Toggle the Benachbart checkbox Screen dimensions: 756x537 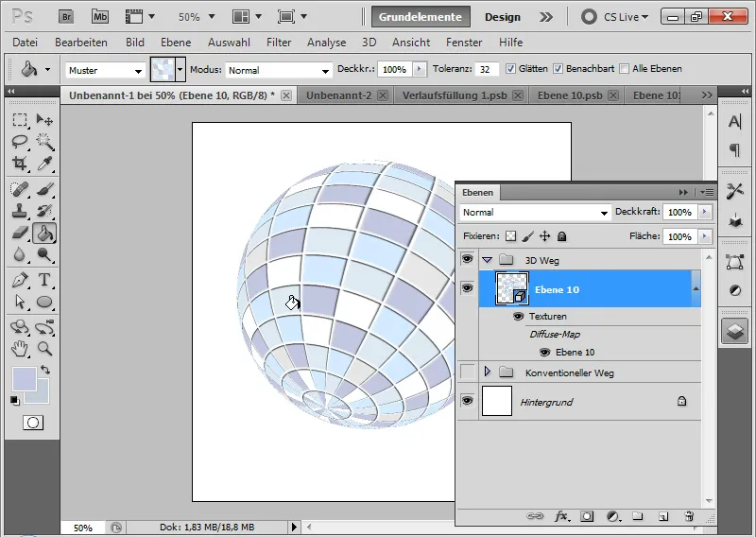pos(558,69)
